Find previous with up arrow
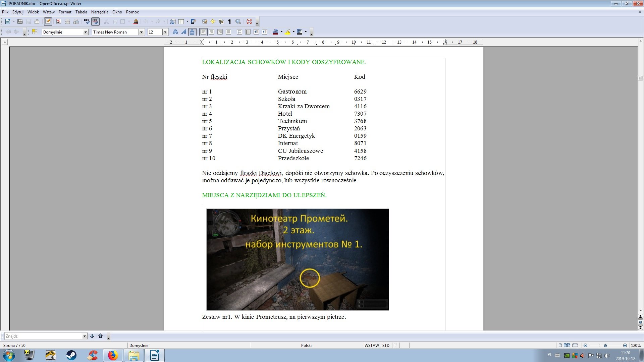The width and height of the screenshot is (644, 362). tap(100, 336)
